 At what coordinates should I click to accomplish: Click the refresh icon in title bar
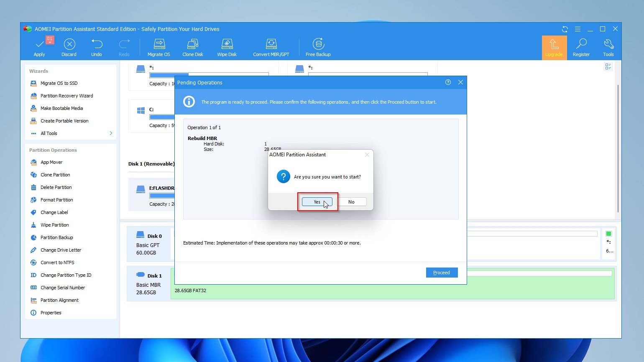click(565, 29)
